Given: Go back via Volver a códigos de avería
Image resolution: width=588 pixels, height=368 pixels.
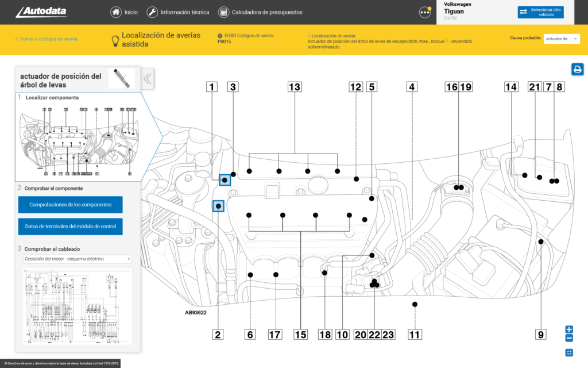Looking at the screenshot, I should (46, 39).
